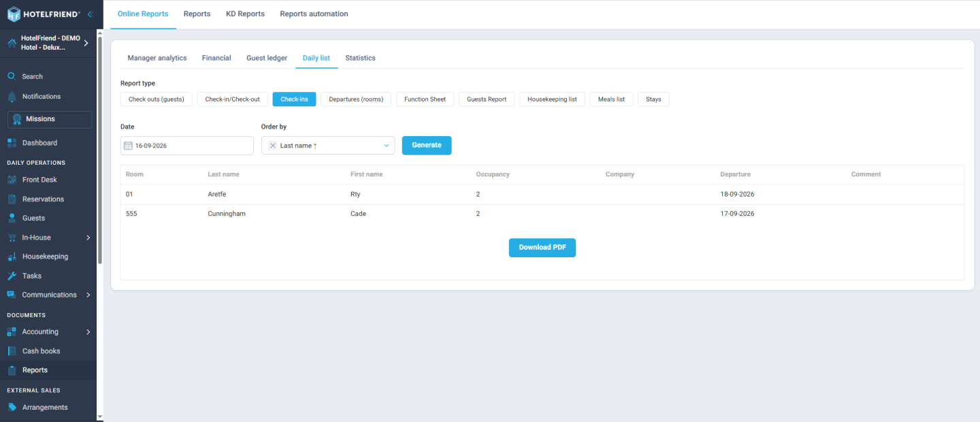
Task: Click the Missions badge icon
Action: click(17, 119)
